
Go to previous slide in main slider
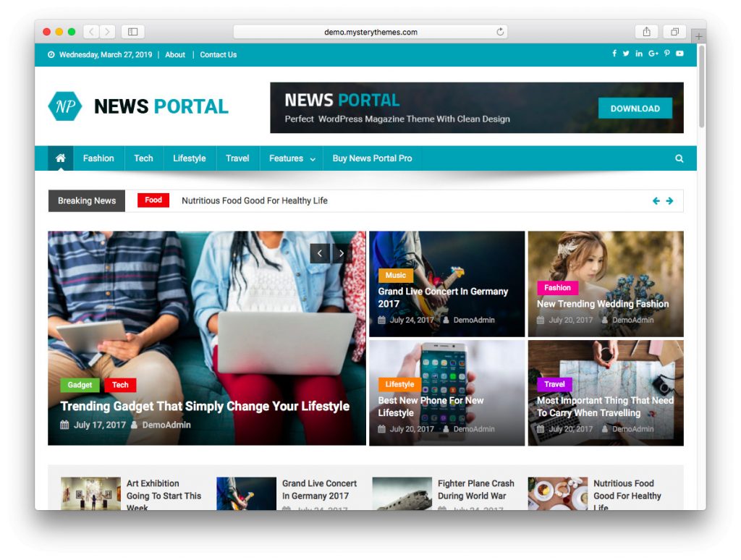[320, 253]
